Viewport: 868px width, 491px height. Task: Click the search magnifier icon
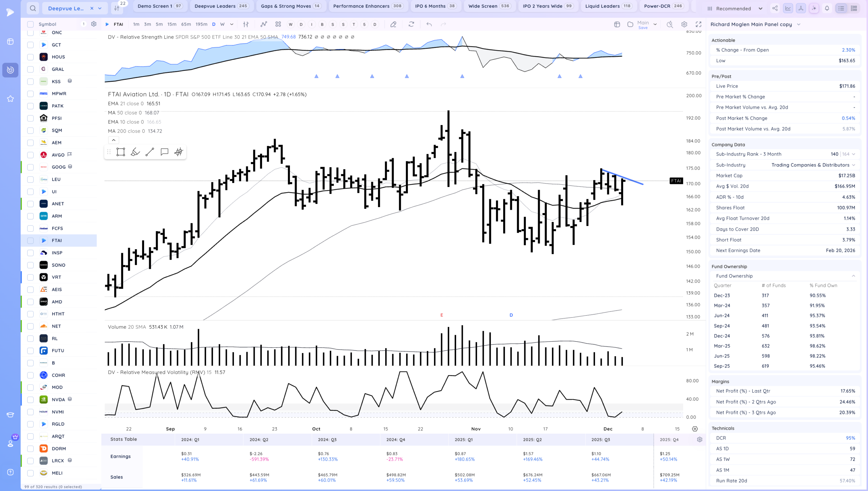[x=33, y=8]
